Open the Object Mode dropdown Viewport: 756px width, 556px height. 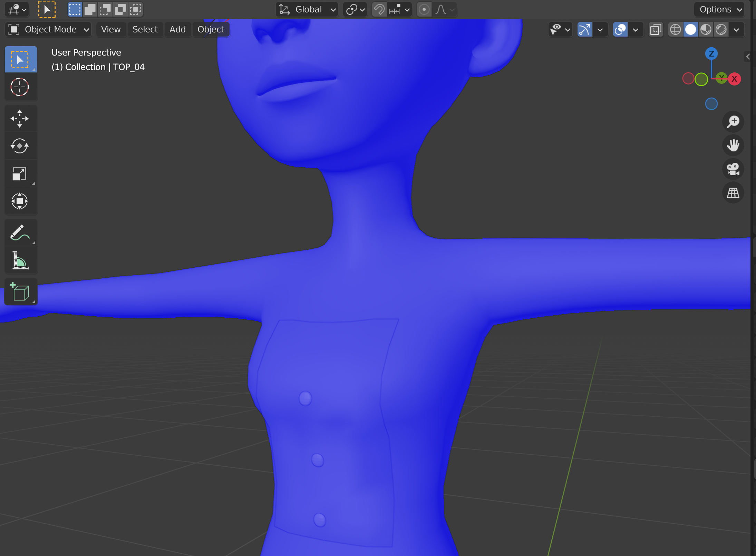48,30
